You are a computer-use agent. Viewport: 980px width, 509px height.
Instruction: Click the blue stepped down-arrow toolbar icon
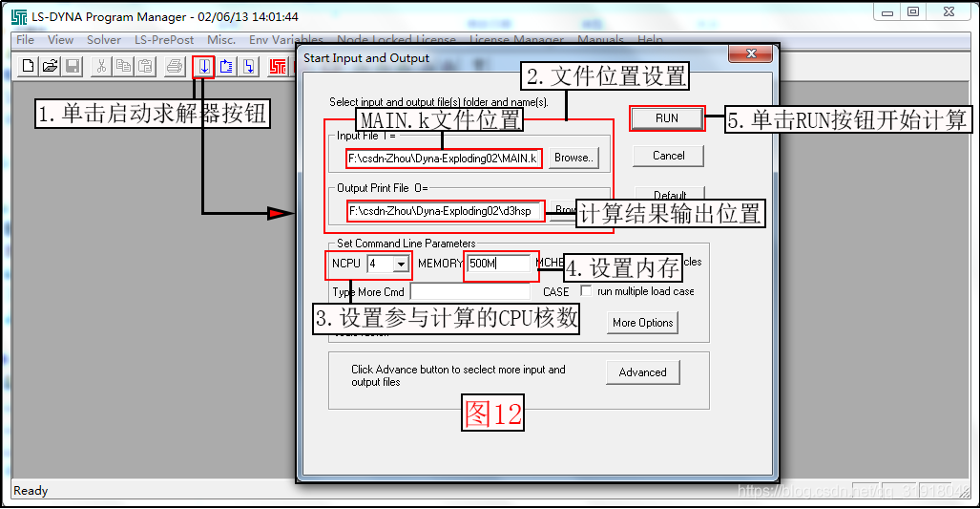[x=249, y=66]
